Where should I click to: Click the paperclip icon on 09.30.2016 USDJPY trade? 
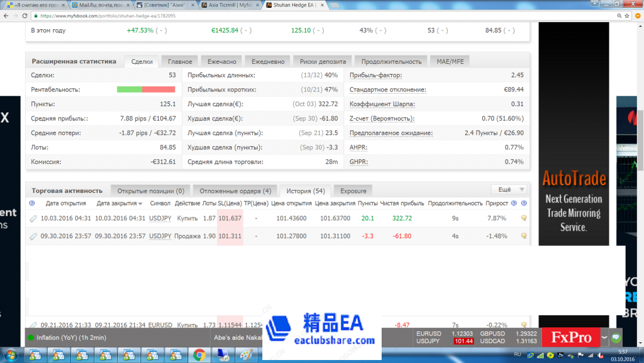click(x=33, y=236)
